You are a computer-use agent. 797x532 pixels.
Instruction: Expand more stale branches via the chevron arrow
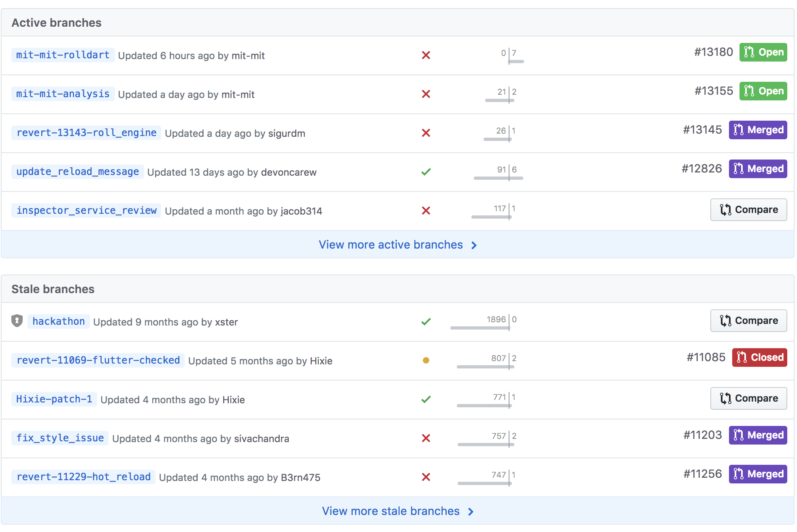(470, 511)
